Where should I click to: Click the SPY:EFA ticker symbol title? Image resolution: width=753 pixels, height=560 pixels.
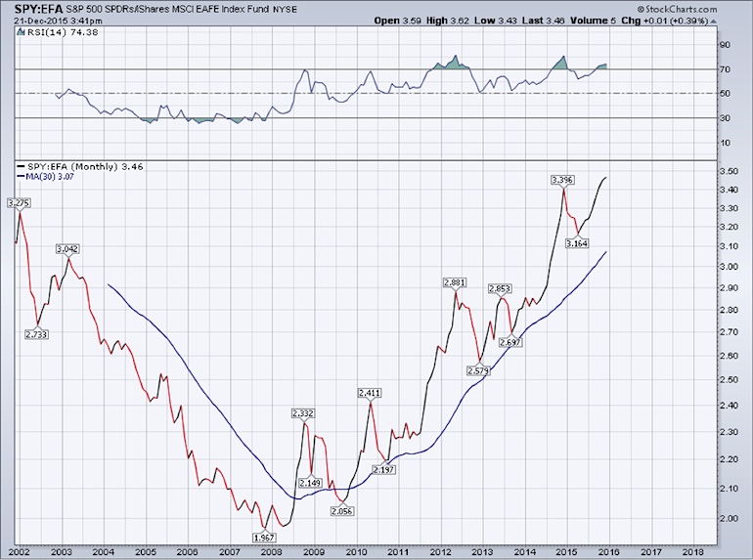38,9
